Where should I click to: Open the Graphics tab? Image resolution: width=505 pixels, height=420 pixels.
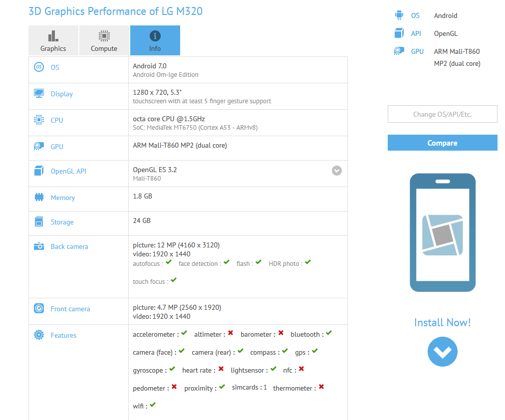[53, 40]
